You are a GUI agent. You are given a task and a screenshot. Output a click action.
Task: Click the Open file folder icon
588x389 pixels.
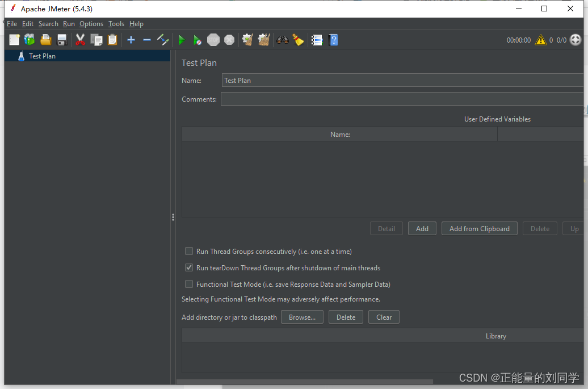pyautogui.click(x=46, y=40)
